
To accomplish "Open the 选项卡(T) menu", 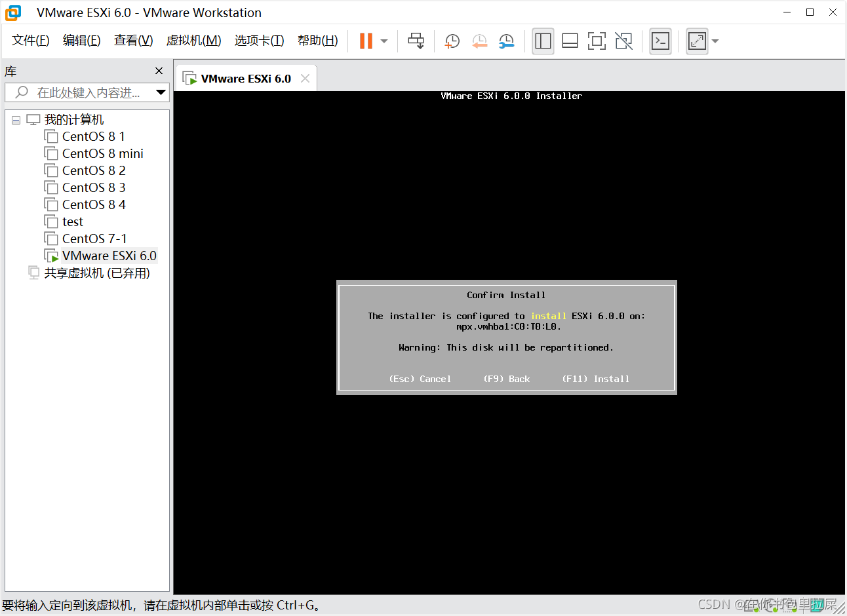I will click(260, 41).
